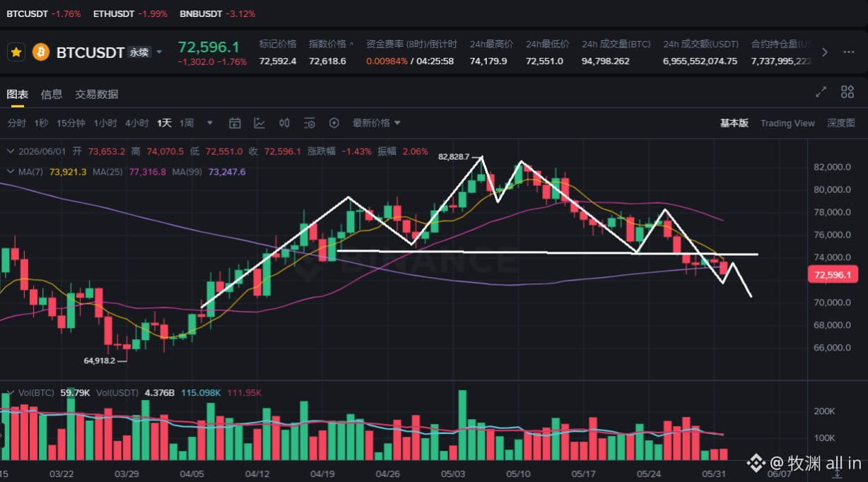Click the circular target icon in the toolbar
868x482 pixels.
[334, 123]
